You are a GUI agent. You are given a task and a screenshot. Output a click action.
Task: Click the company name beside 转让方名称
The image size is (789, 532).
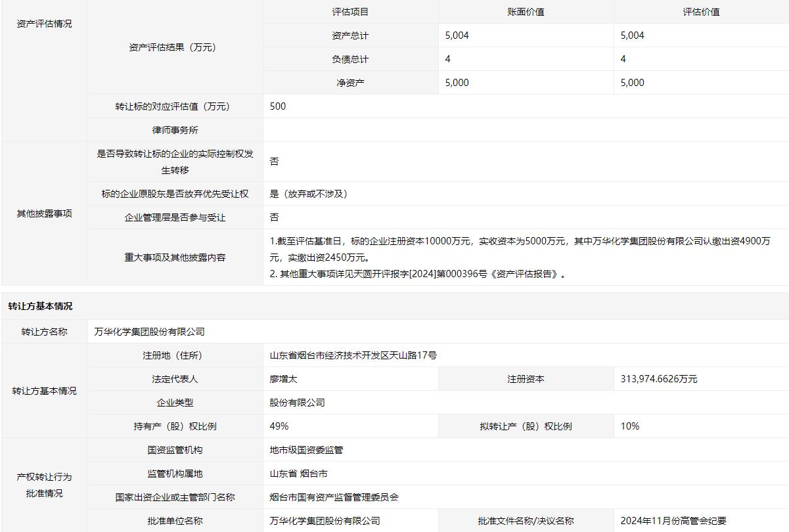[x=149, y=332]
